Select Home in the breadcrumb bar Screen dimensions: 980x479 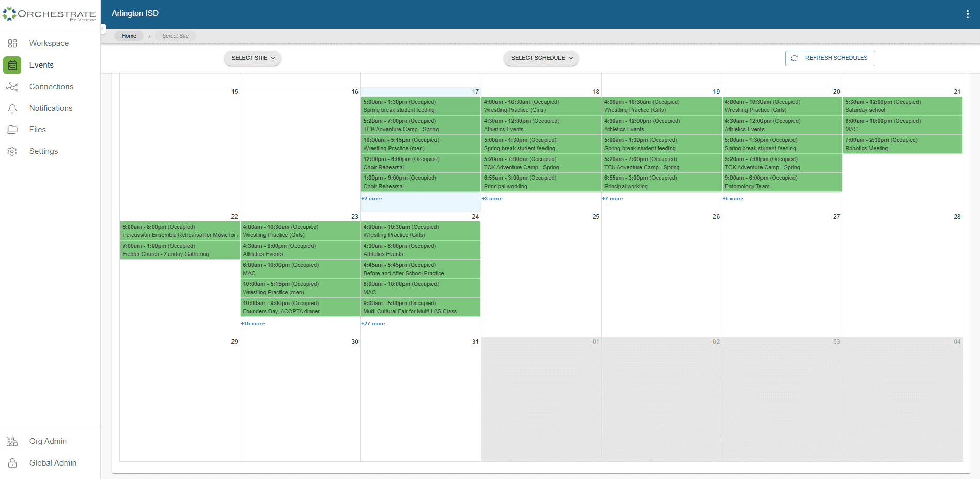click(x=129, y=36)
